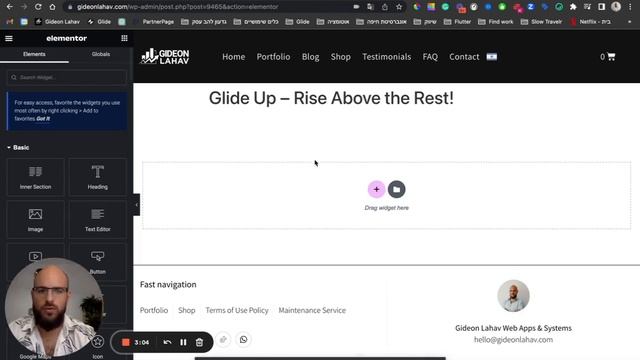The width and height of the screenshot is (640, 360).
Task: Open the shopping cart icon
Action: tap(611, 57)
